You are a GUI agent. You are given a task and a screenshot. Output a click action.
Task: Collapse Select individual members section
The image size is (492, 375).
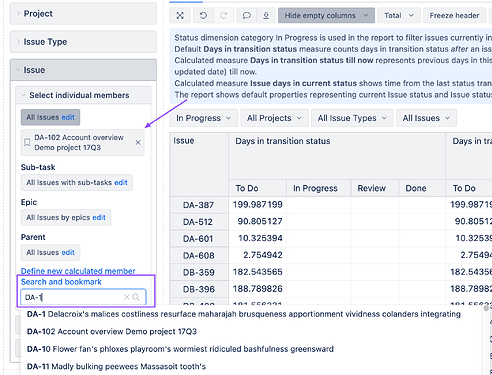tap(83, 95)
